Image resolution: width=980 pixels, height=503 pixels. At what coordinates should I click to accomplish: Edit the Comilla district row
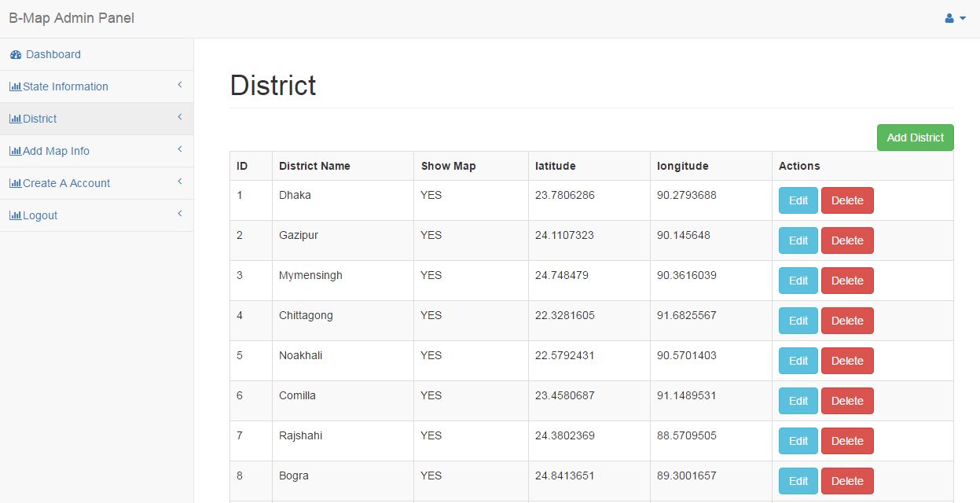coord(798,401)
